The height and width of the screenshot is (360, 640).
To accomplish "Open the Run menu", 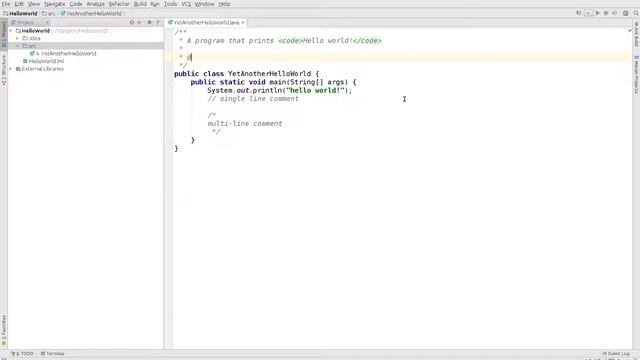I will [155, 4].
